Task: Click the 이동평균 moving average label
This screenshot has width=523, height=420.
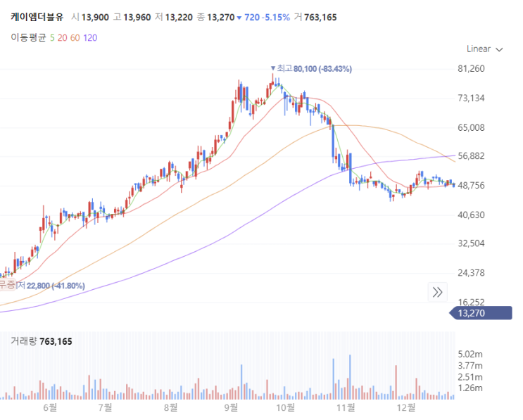Action: click(x=28, y=37)
